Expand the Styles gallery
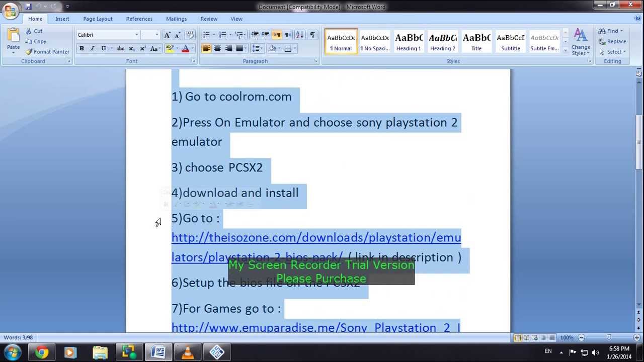Image resolution: width=644 pixels, height=362 pixels. pyautogui.click(x=566, y=51)
